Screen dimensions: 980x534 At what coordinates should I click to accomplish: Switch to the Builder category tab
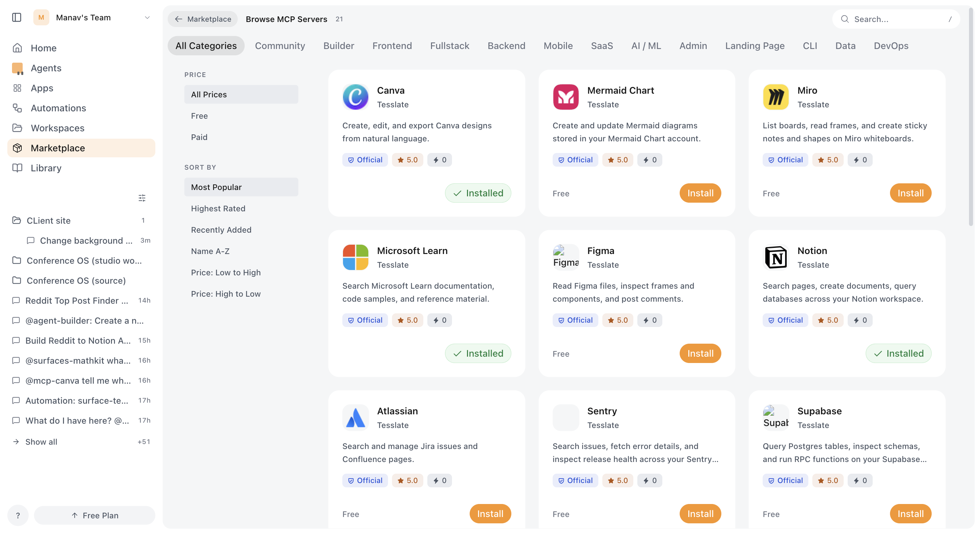339,46
